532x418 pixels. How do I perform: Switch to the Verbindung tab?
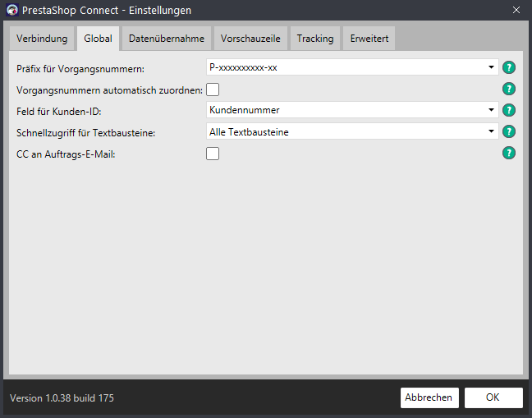tap(42, 39)
